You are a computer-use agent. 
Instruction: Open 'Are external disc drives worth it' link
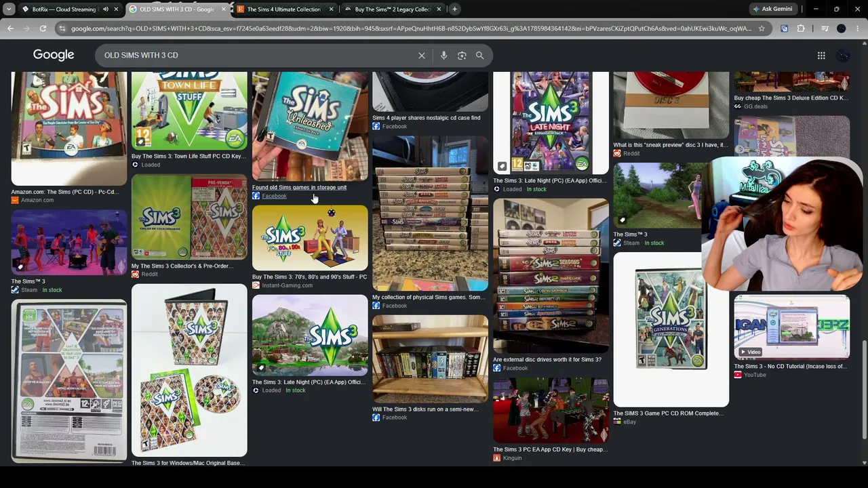[547, 360]
